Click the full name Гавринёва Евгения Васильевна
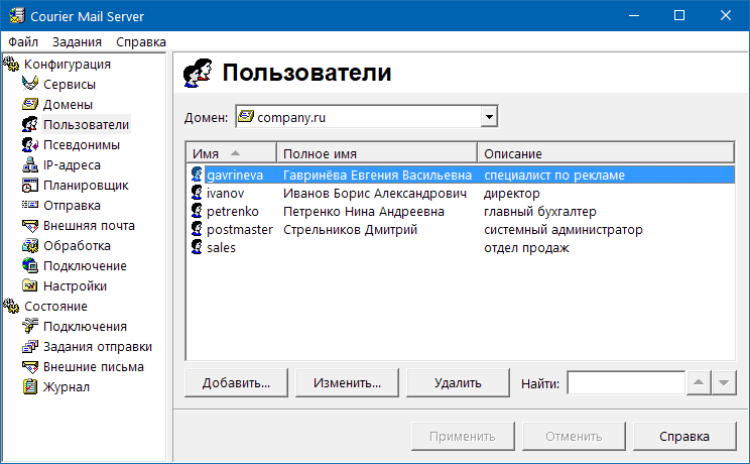750x464 pixels. point(377,175)
